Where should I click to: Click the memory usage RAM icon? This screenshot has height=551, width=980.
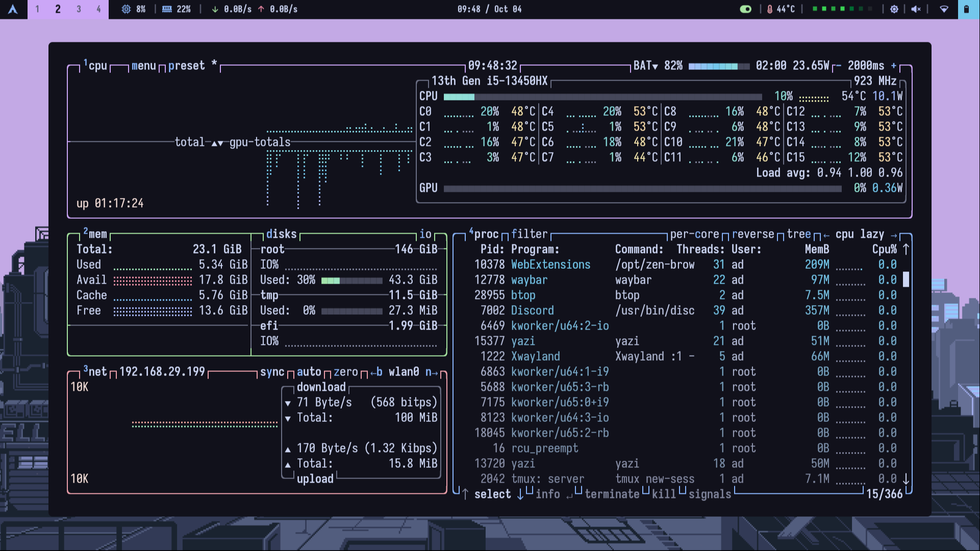pyautogui.click(x=167, y=9)
